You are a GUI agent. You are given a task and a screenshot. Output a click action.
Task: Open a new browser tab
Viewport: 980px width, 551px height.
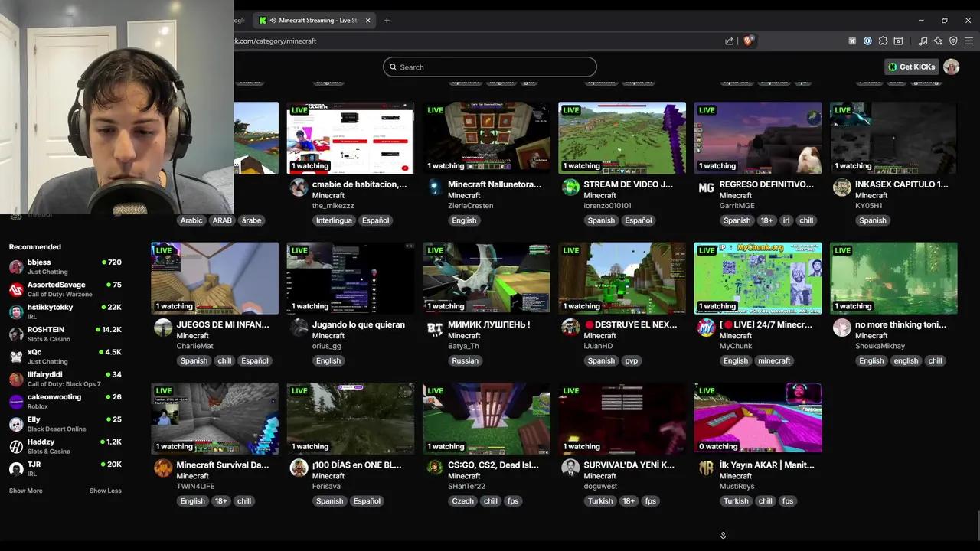387,21
